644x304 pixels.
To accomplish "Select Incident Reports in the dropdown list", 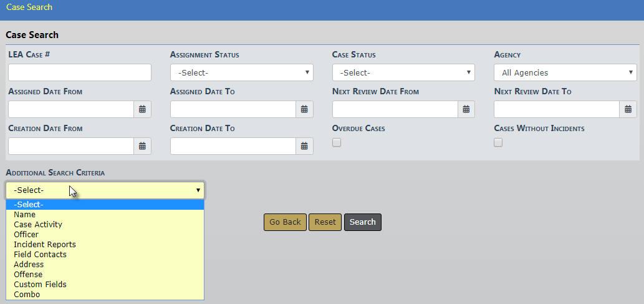I will click(x=45, y=245).
